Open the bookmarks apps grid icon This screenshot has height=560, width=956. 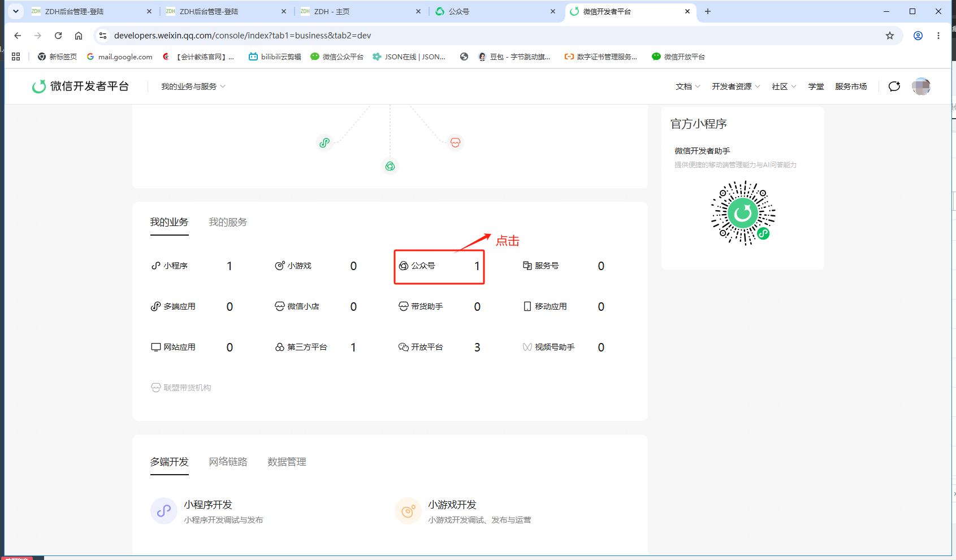point(16,57)
